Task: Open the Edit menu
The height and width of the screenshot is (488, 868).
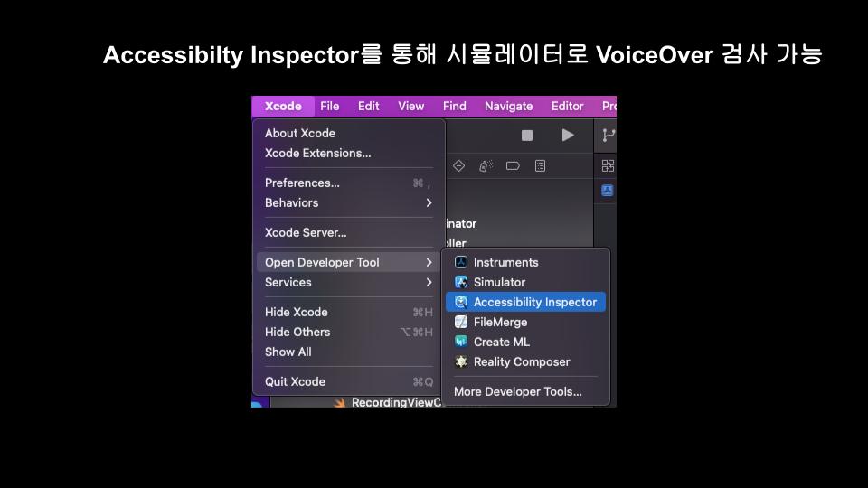Action: point(368,107)
